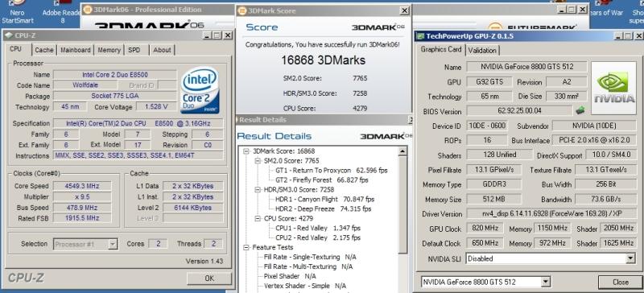This screenshot has height=293, width=644.
Task: Switch to the Cache tab in CPU-Z
Action: tap(44, 50)
